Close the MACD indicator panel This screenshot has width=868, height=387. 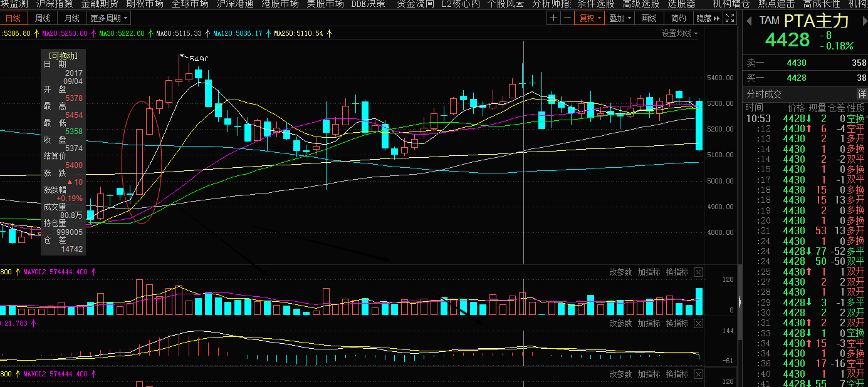698,323
